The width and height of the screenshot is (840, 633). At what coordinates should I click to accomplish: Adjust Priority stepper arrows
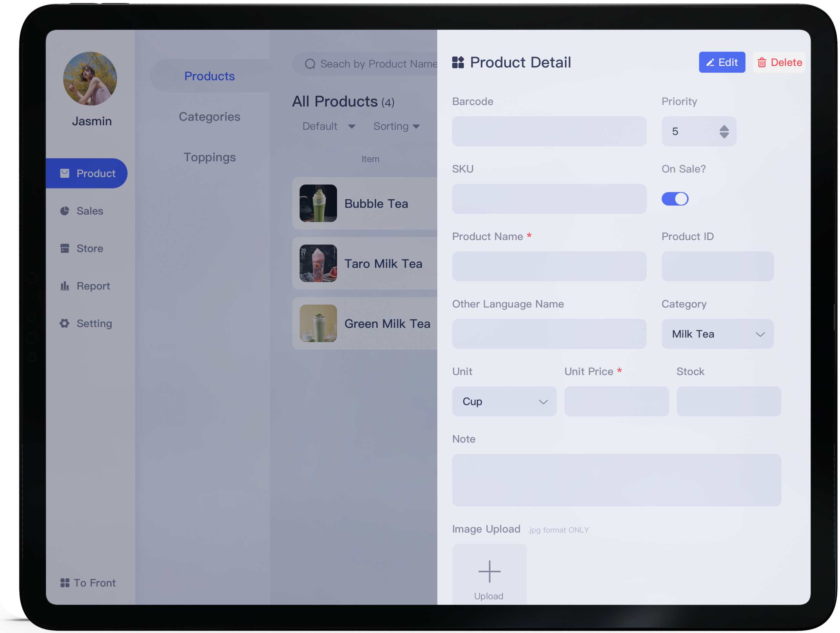(724, 131)
